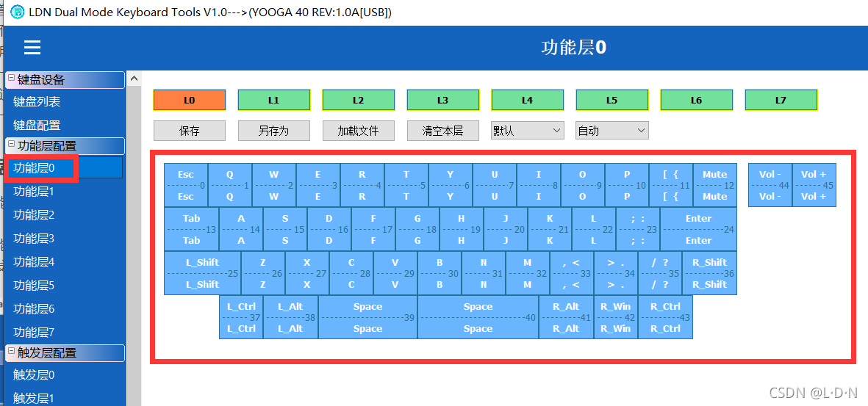Click the 另存为 button
This screenshot has width=868, height=406.
(x=273, y=131)
